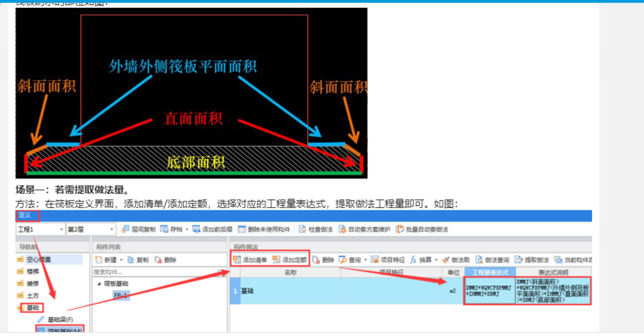Click the XMMJ+WQWCFBPMMJ expression cell

490,291
